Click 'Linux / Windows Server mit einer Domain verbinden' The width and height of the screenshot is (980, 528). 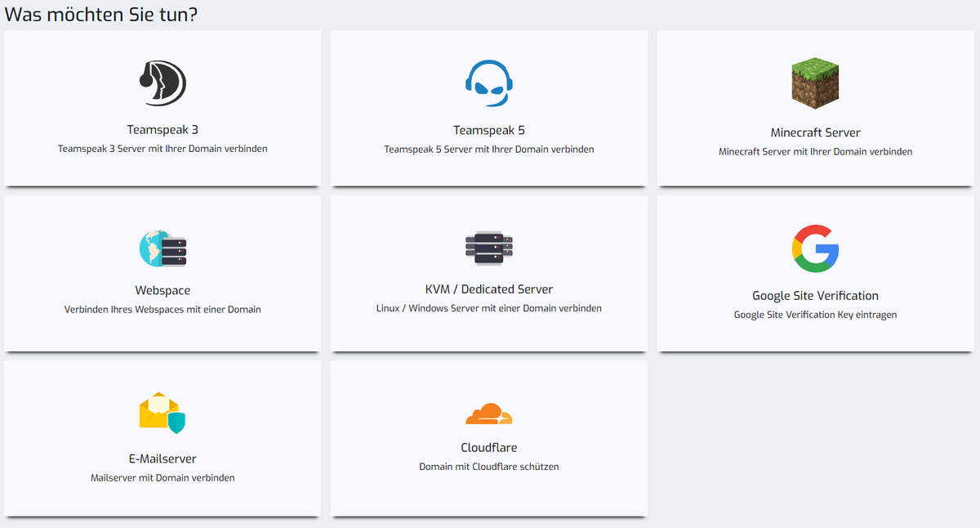click(489, 308)
